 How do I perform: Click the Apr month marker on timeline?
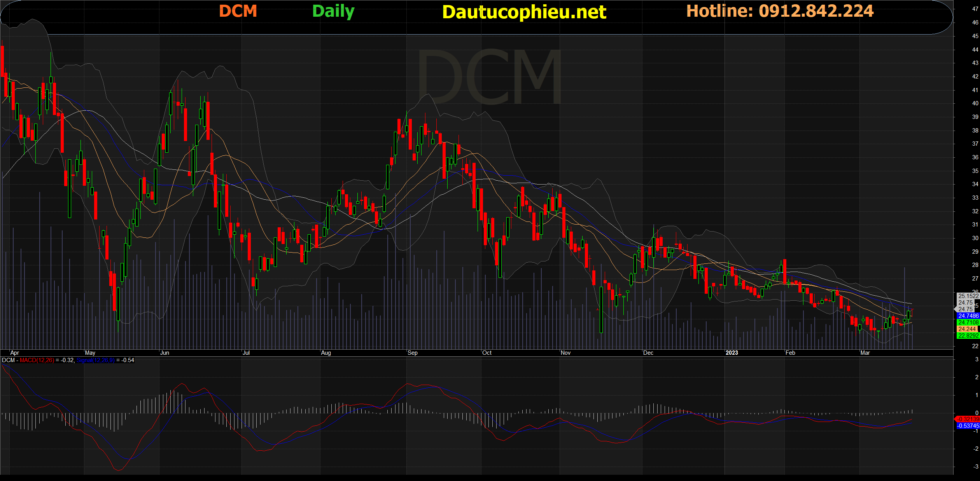pos(14,353)
